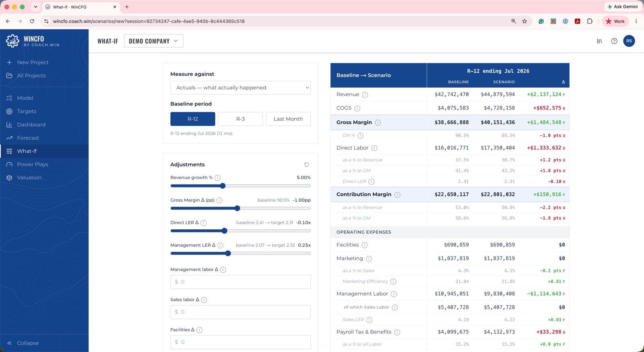The width and height of the screenshot is (644, 352).
Task: Show info icon beside Direct Labor row
Action: pos(374,148)
